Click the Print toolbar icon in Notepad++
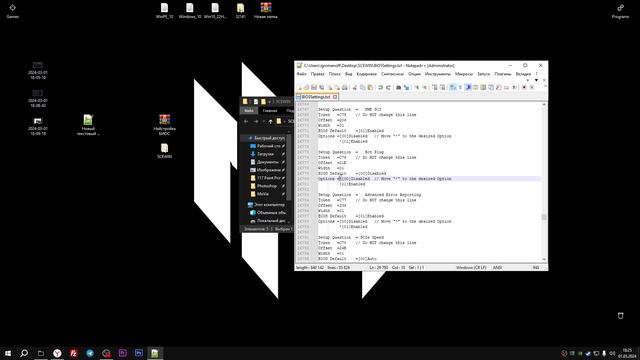640x360 pixels. coord(345,87)
